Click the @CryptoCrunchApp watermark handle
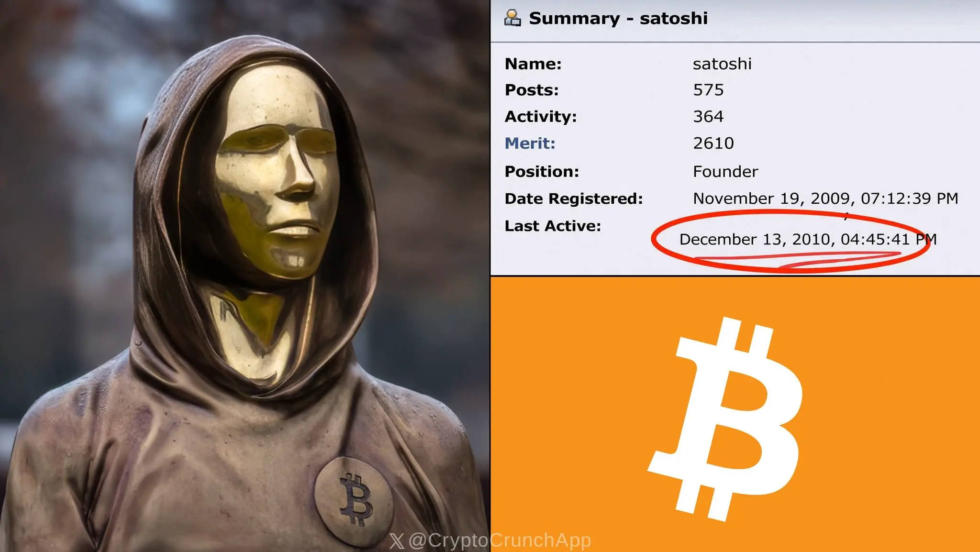This screenshot has height=552, width=980. (x=500, y=541)
